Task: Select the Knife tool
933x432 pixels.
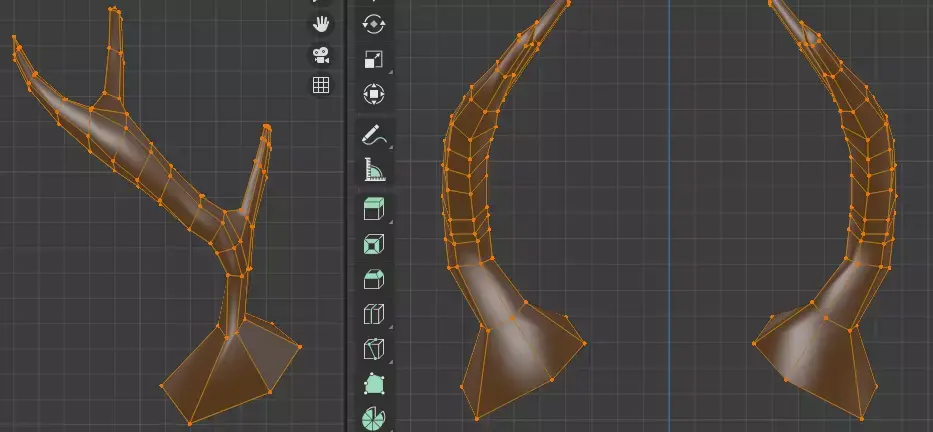Action: pos(374,349)
